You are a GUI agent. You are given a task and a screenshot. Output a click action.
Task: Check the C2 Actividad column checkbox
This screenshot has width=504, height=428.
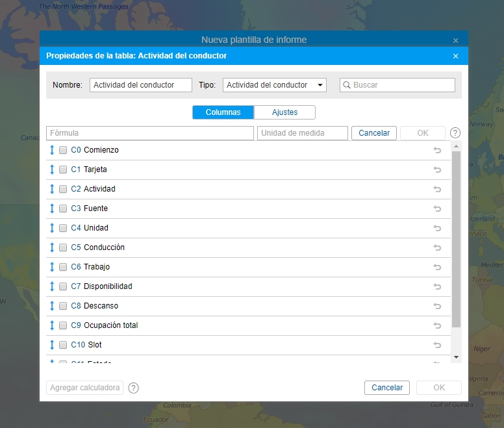coord(63,189)
